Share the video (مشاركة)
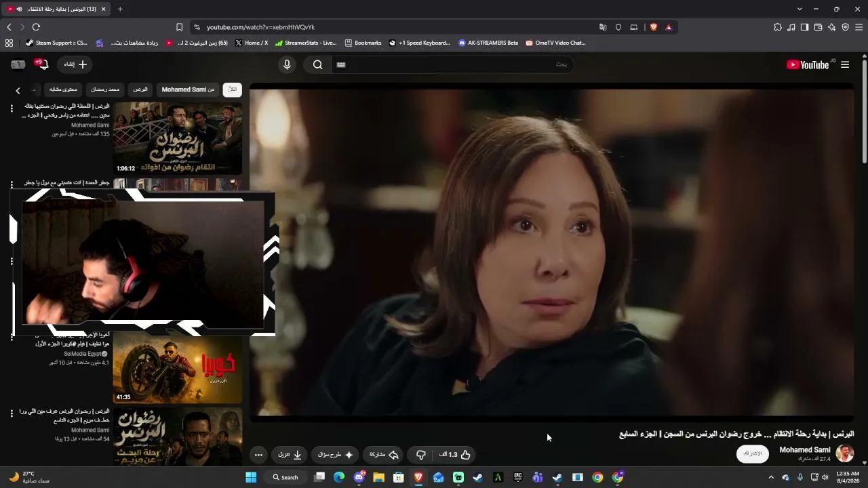This screenshot has width=868, height=488. click(384, 455)
